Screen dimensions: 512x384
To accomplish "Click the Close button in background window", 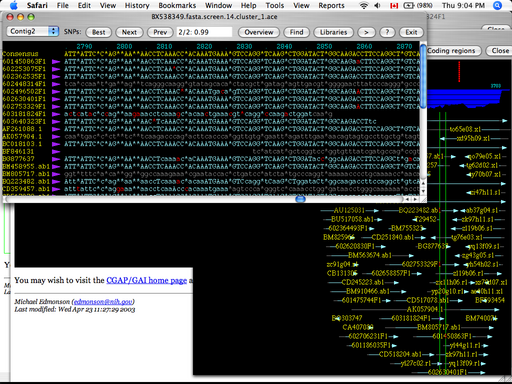I will [499, 51].
